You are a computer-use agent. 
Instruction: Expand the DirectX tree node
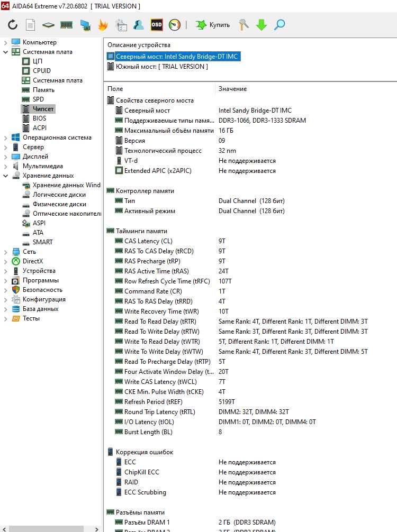pos(5,262)
